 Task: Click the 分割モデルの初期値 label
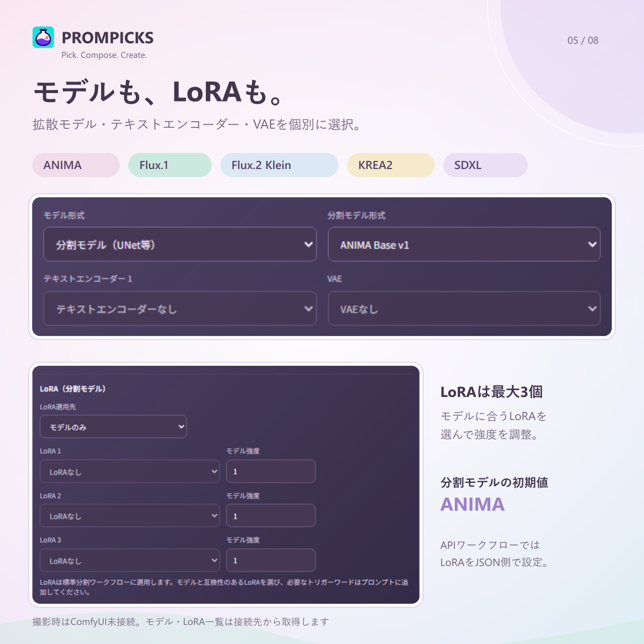[494, 482]
